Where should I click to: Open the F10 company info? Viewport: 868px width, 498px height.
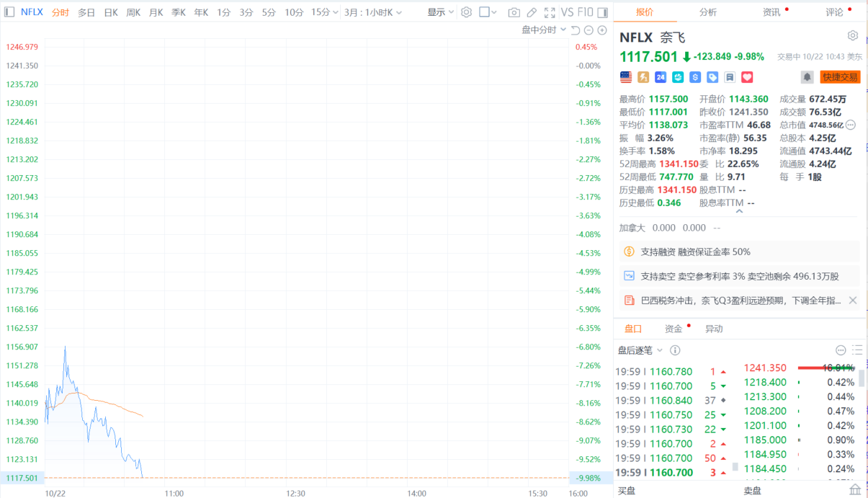586,12
